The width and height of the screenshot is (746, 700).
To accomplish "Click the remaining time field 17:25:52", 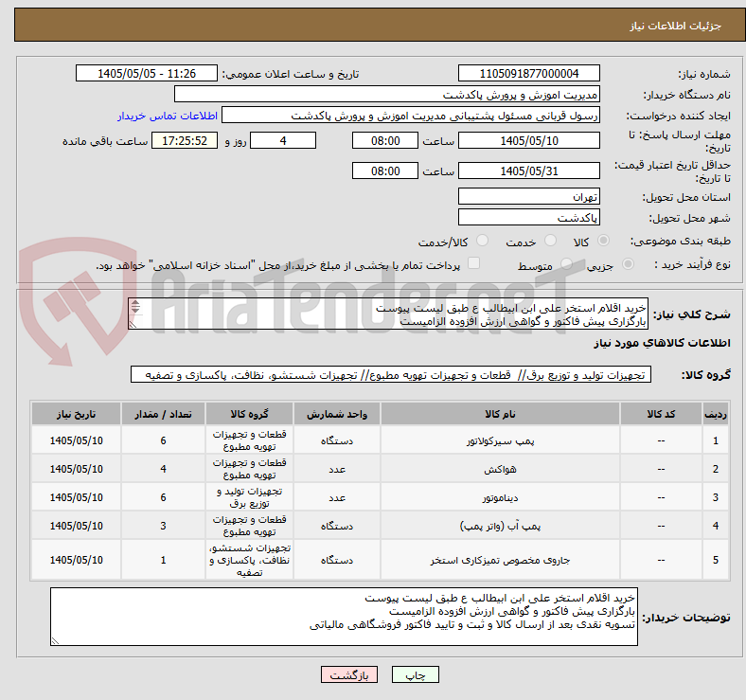I will tap(185, 140).
